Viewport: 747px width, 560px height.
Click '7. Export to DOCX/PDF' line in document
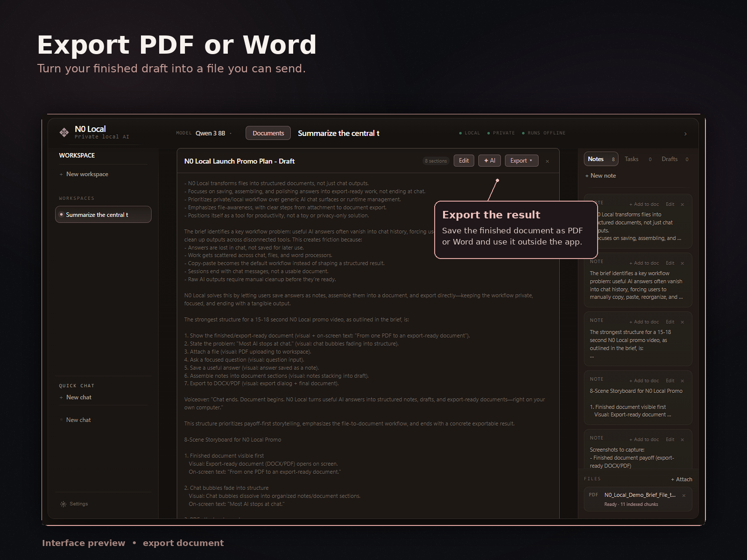[x=261, y=384]
